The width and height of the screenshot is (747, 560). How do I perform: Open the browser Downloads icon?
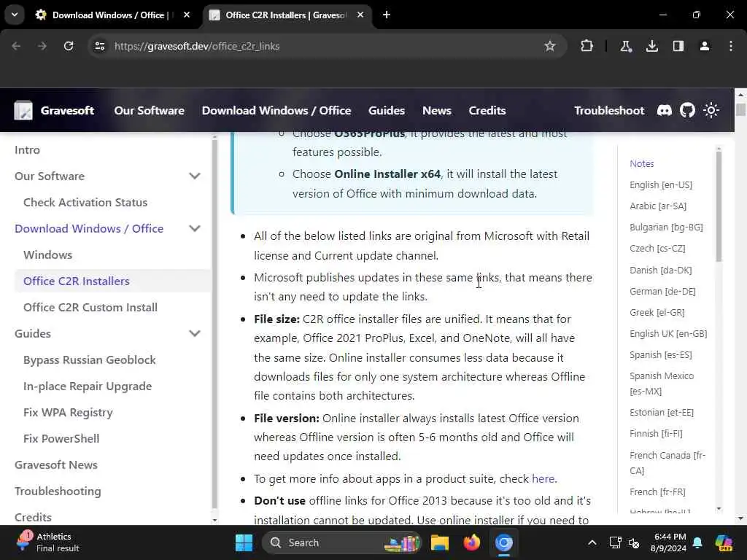click(651, 46)
